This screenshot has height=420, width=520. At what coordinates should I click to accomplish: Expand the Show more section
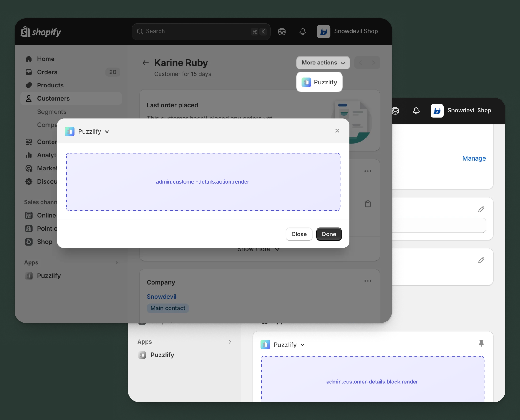coord(258,249)
